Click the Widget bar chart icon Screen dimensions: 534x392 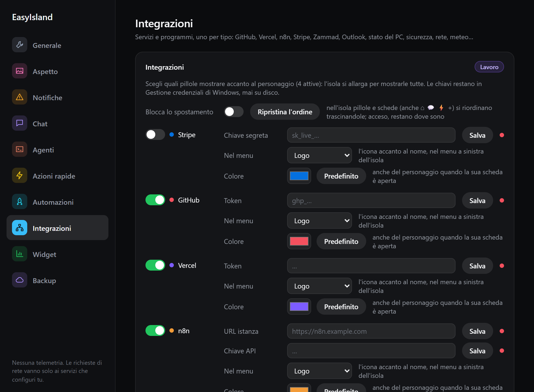pyautogui.click(x=20, y=254)
